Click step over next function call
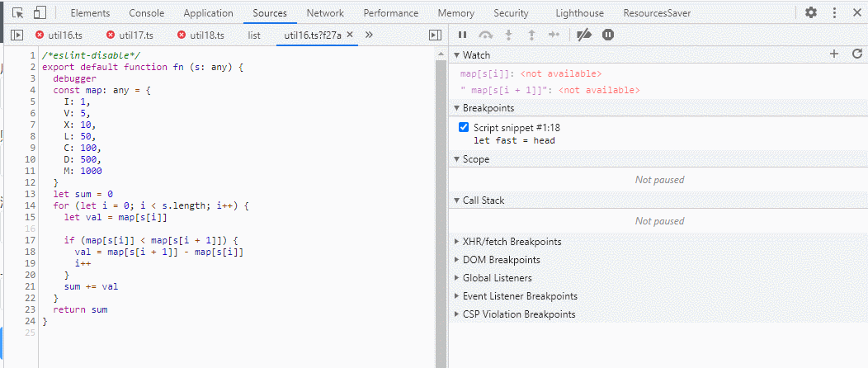Viewport: 868px width, 368px height. [486, 35]
